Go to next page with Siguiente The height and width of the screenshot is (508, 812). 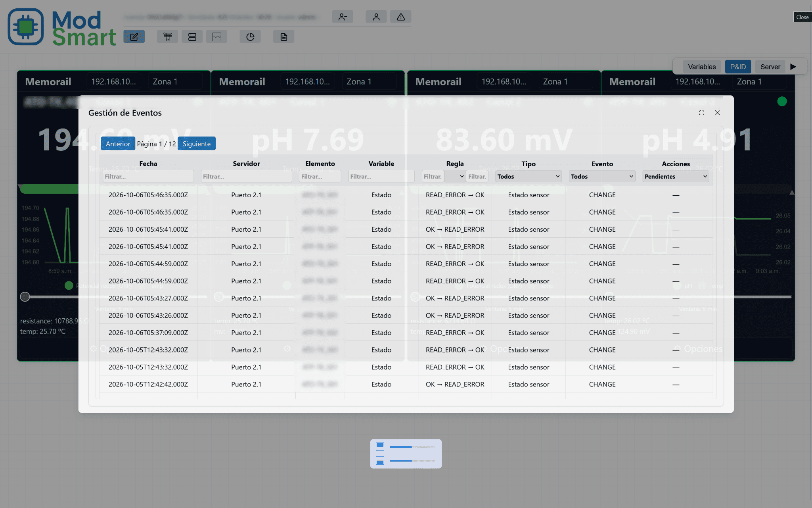(197, 144)
